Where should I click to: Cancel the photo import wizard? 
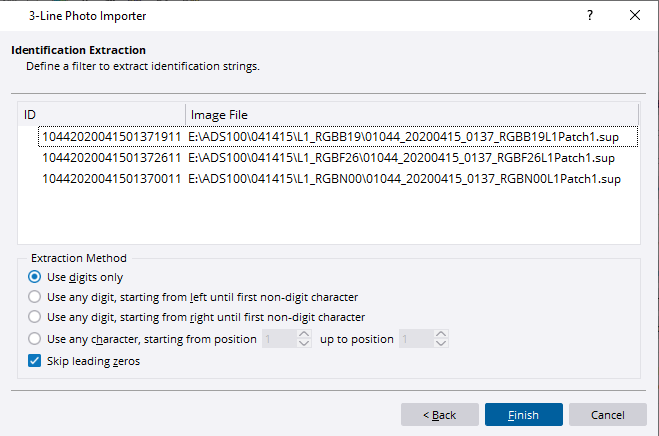pyautogui.click(x=608, y=415)
